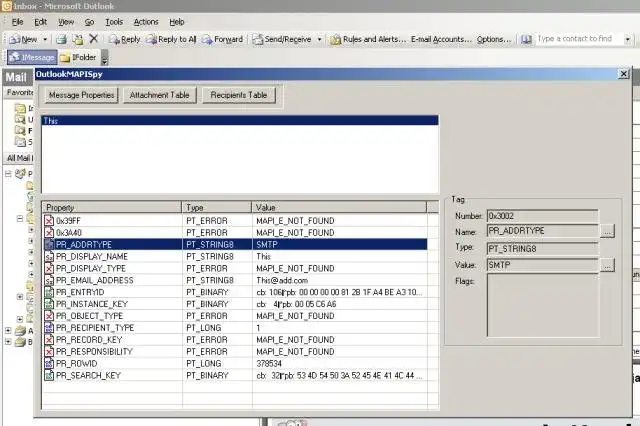Click the PR_INSTANCE_KEY binary icon
The width and height of the screenshot is (640, 426).
[49, 304]
